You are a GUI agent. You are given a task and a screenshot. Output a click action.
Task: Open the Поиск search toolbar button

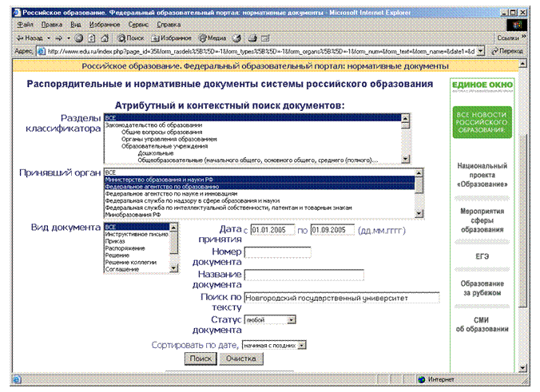point(130,38)
